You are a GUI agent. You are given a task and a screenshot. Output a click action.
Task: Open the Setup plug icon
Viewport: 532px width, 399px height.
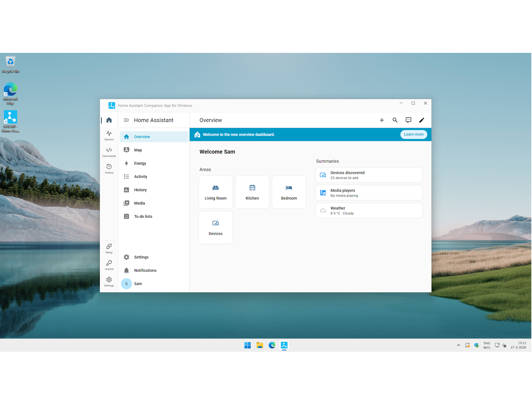point(109,249)
